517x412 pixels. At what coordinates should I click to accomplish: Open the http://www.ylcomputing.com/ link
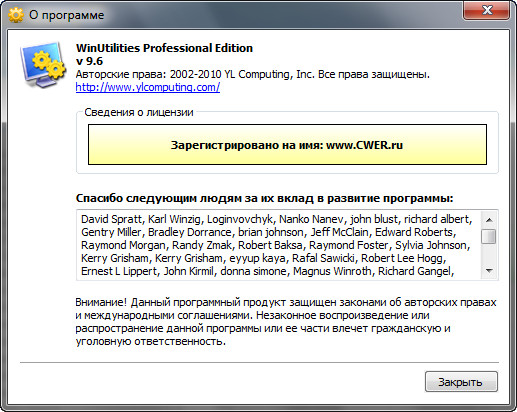pos(148,87)
